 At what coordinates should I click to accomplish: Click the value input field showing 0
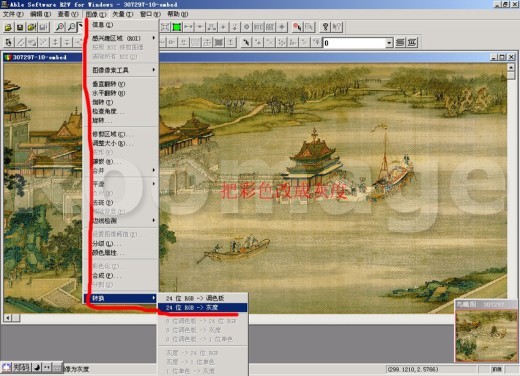tap(354, 43)
